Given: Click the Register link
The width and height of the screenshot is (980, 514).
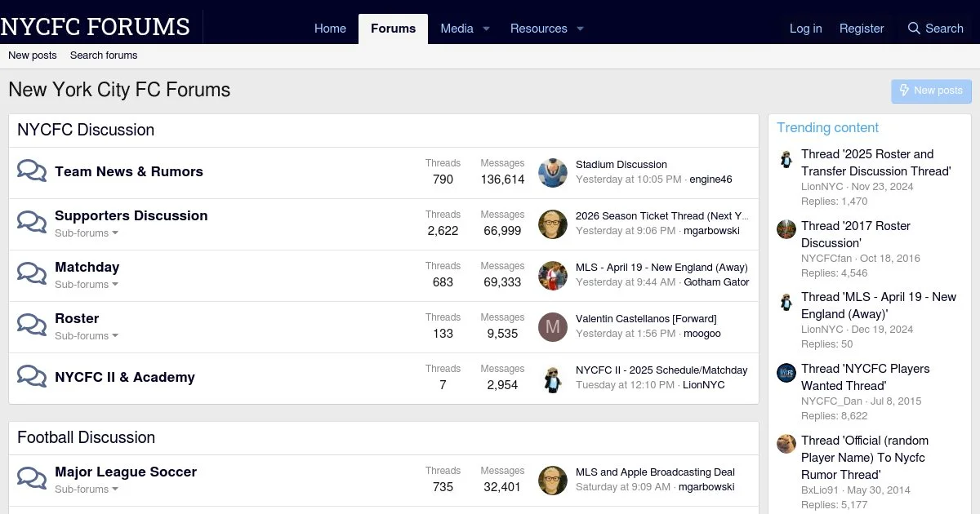Looking at the screenshot, I should click(862, 29).
